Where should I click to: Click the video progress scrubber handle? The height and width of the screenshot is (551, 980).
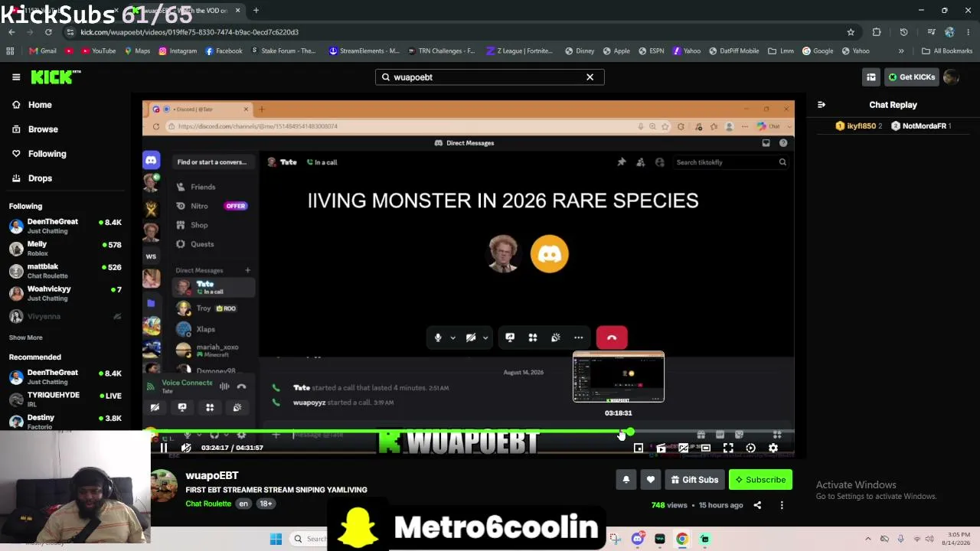pos(629,432)
